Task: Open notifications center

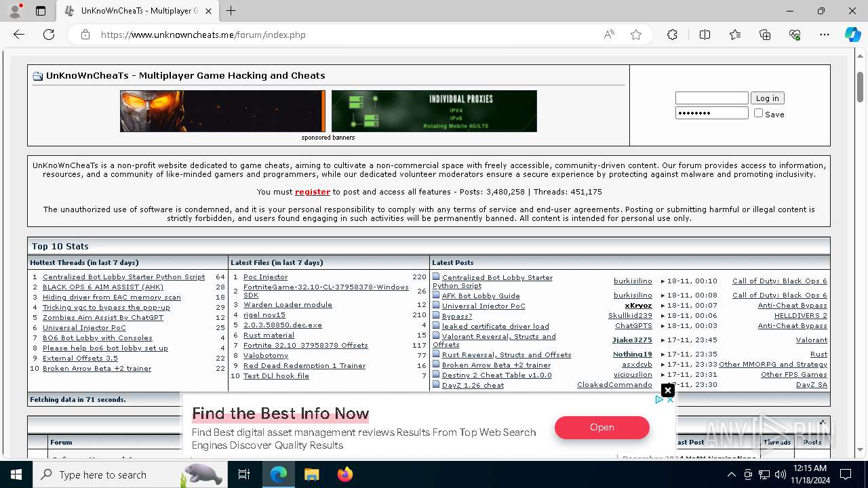Action: click(x=846, y=474)
